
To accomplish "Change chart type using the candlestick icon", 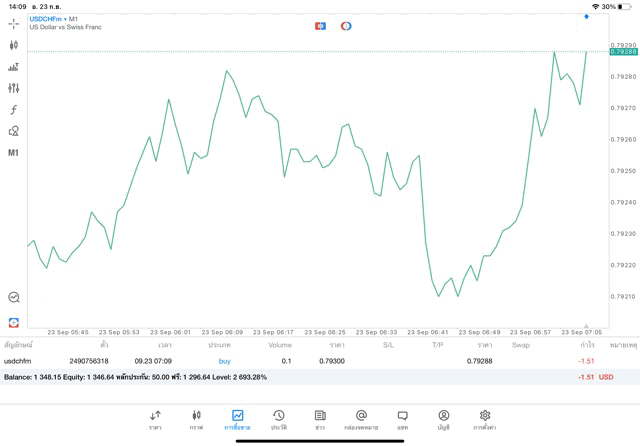I will click(x=13, y=45).
